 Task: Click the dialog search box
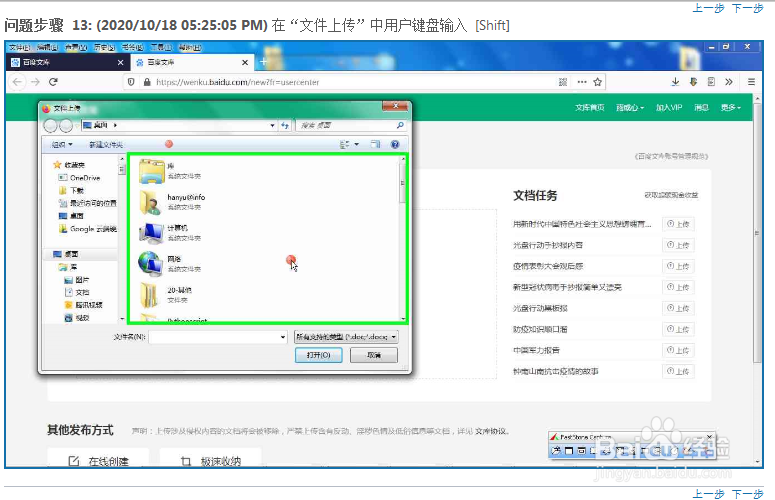coord(350,125)
